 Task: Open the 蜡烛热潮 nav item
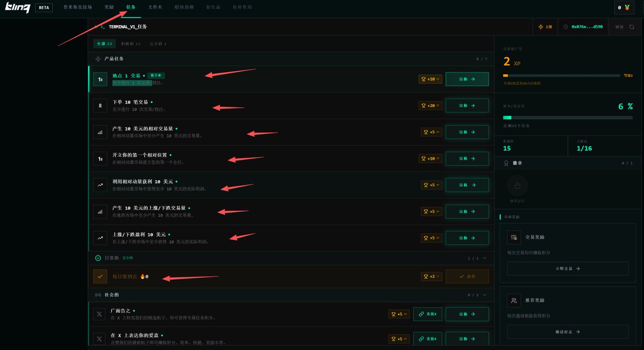tap(184, 8)
